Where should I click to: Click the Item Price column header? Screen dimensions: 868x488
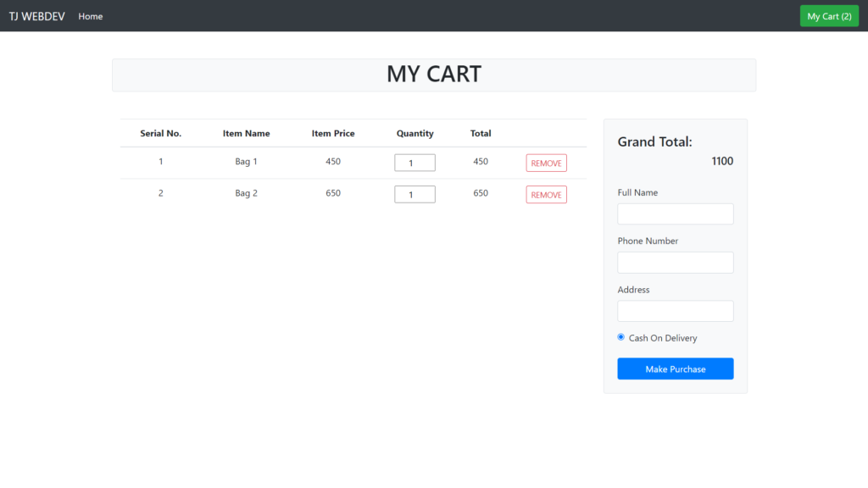(332, 133)
